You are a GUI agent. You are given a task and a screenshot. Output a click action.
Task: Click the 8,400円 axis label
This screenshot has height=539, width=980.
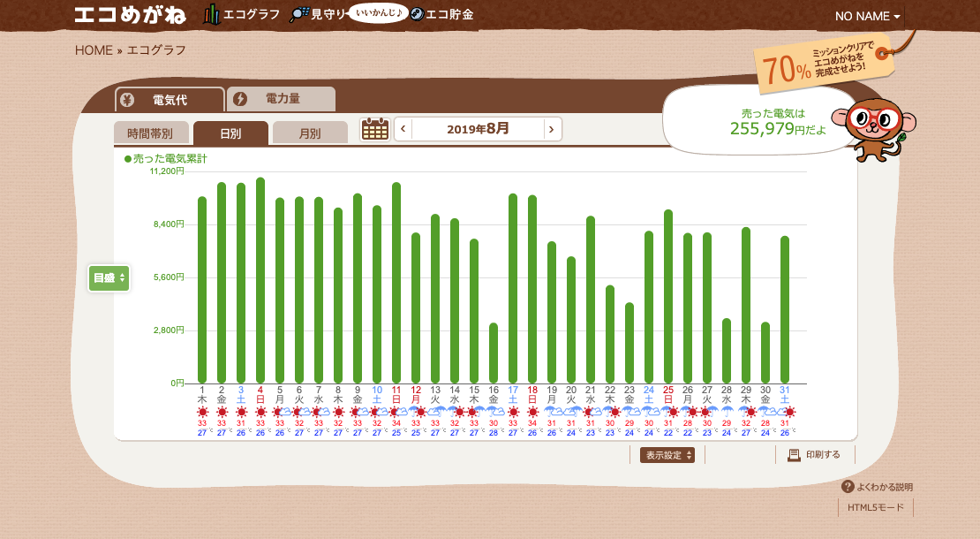coord(169,224)
